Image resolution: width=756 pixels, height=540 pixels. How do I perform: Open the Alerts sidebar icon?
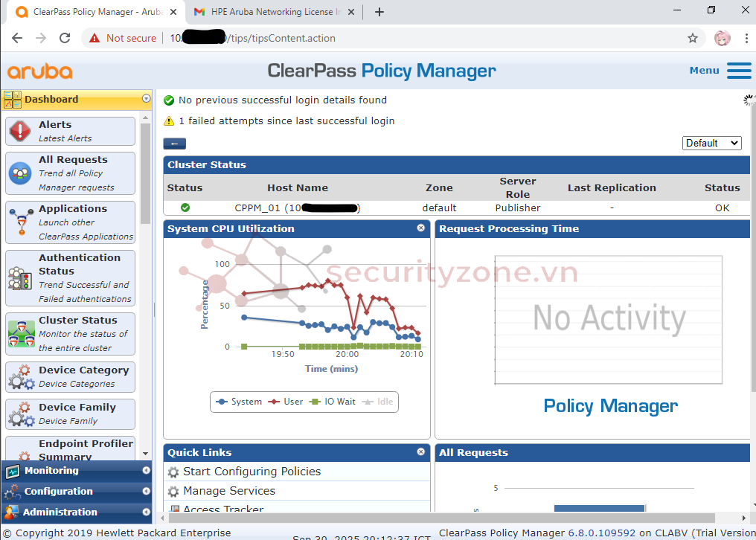[20, 131]
